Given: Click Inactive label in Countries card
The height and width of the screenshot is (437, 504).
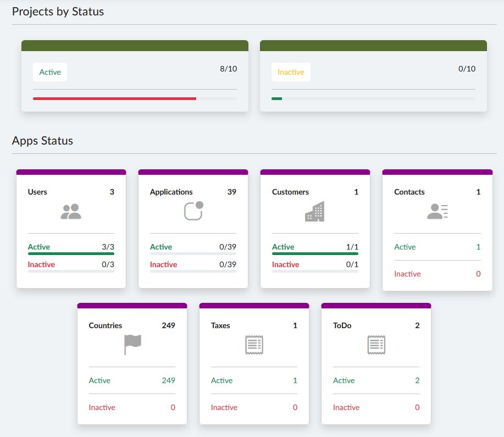Looking at the screenshot, I should click(102, 407).
